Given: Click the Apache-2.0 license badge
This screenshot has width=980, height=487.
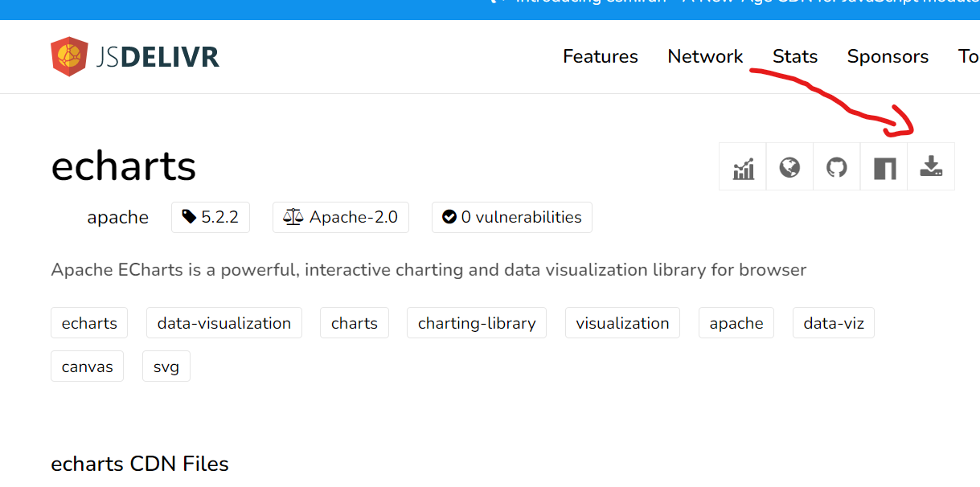Looking at the screenshot, I should click(341, 217).
